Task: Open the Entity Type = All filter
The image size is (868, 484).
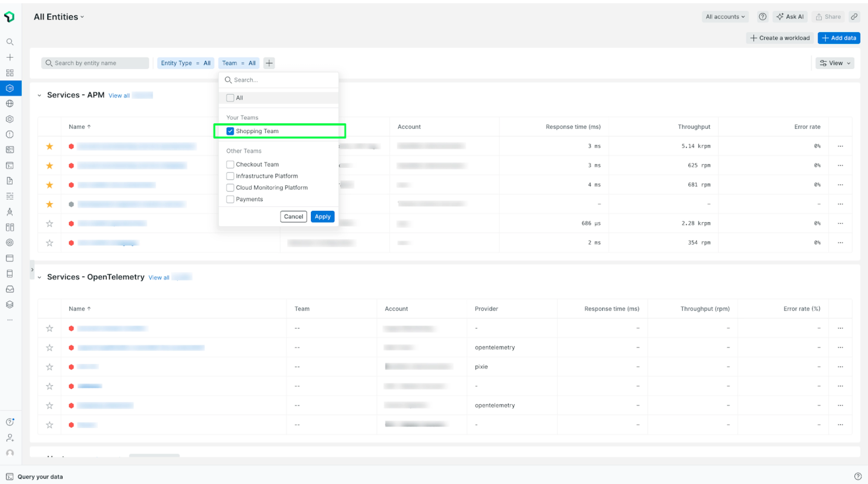Action: pyautogui.click(x=185, y=63)
